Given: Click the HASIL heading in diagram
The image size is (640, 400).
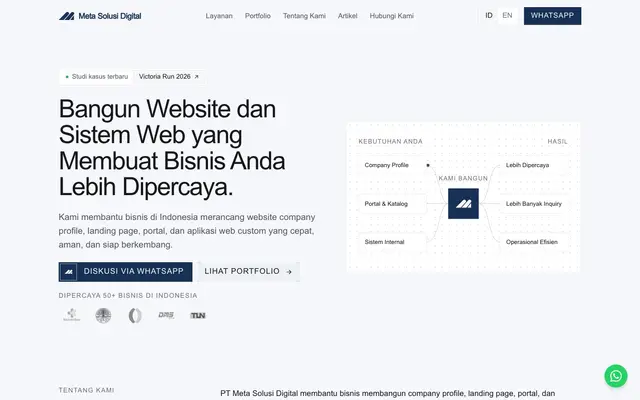Looking at the screenshot, I should pyautogui.click(x=558, y=142).
